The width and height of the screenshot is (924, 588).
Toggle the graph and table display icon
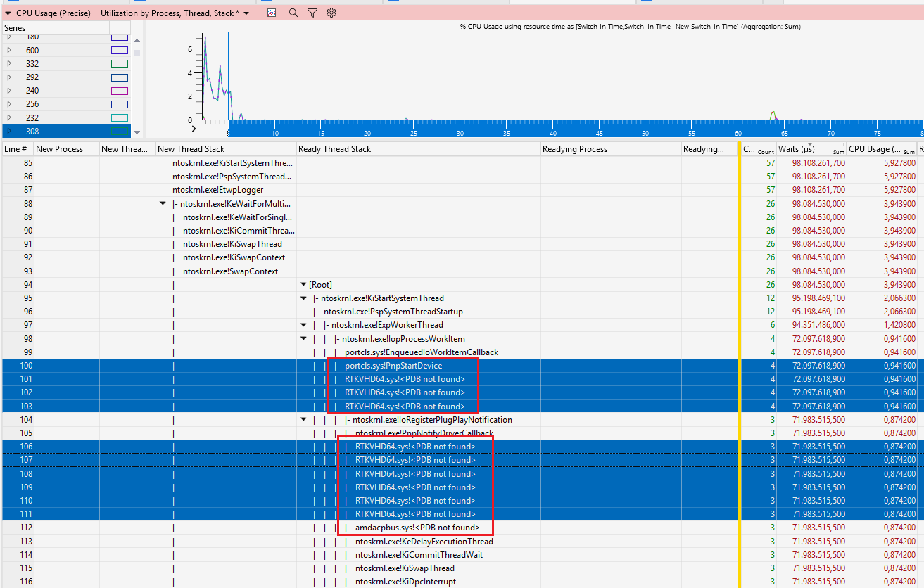(x=272, y=13)
